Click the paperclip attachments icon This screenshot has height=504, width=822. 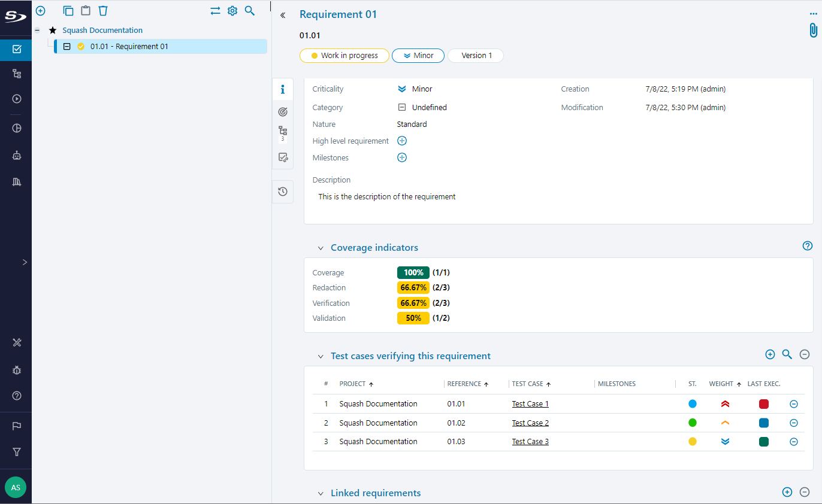point(812,30)
